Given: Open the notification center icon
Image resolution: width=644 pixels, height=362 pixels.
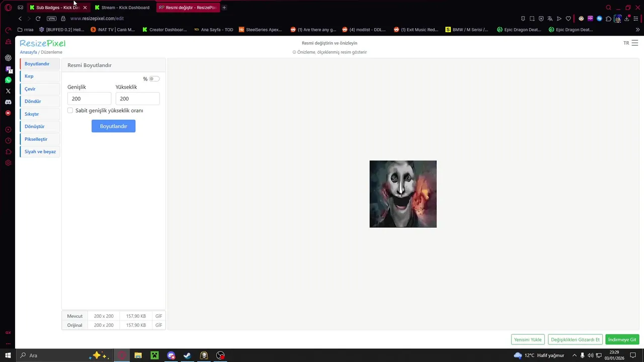Looking at the screenshot, I should 633,355.
